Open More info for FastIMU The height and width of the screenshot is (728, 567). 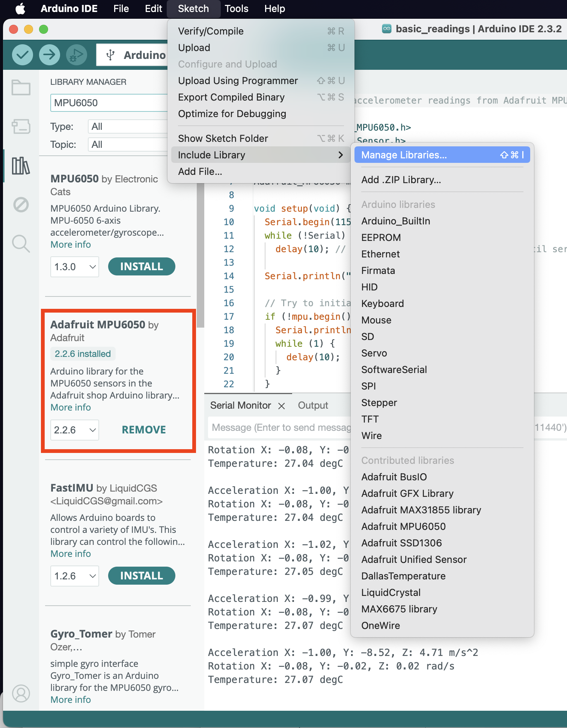click(71, 554)
